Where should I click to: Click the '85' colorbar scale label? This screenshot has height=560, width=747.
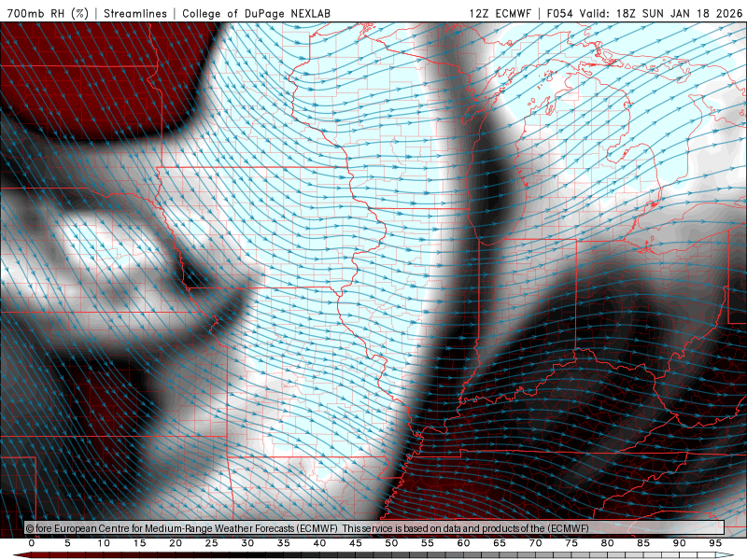643,543
